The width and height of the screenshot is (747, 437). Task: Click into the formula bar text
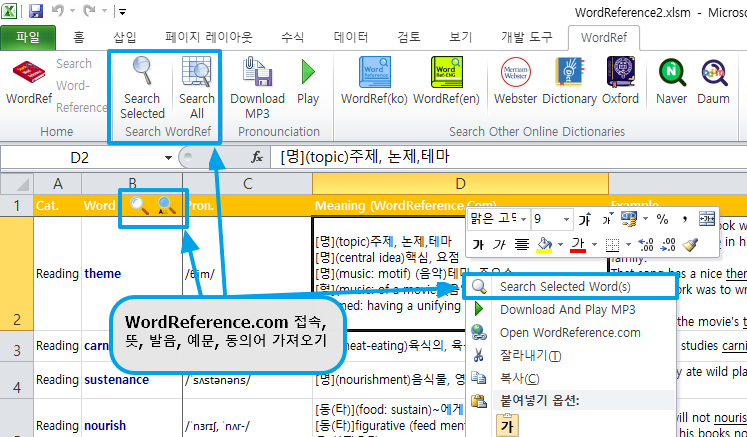(x=508, y=157)
